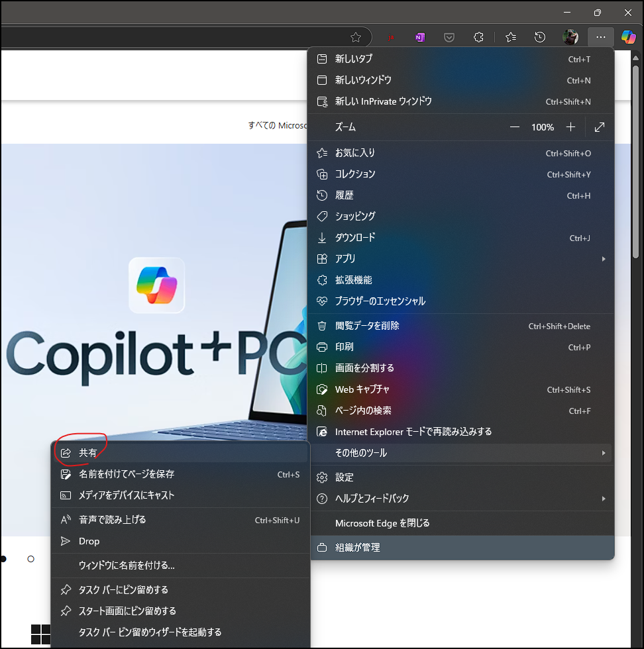Open お気に入り from the menu
This screenshot has width=644, height=649.
(461, 153)
